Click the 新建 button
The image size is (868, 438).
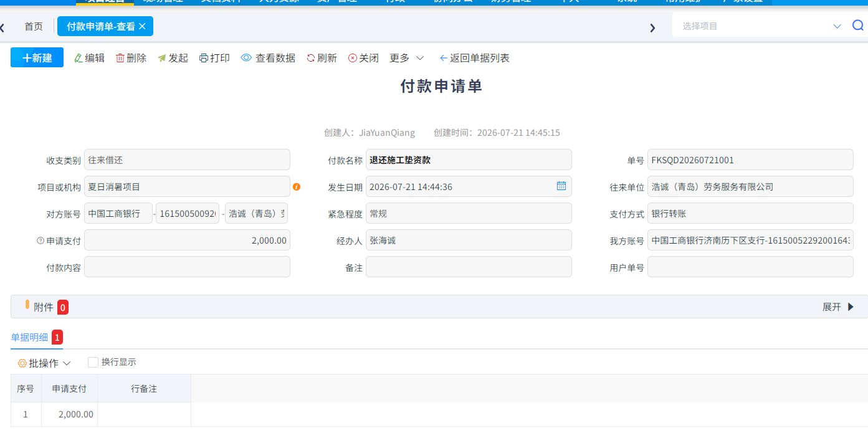pyautogui.click(x=37, y=58)
